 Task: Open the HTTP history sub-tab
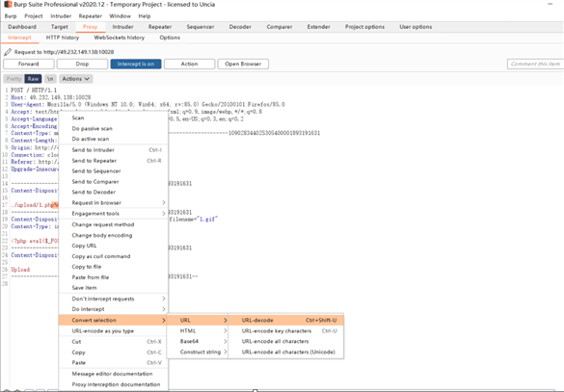pos(63,38)
